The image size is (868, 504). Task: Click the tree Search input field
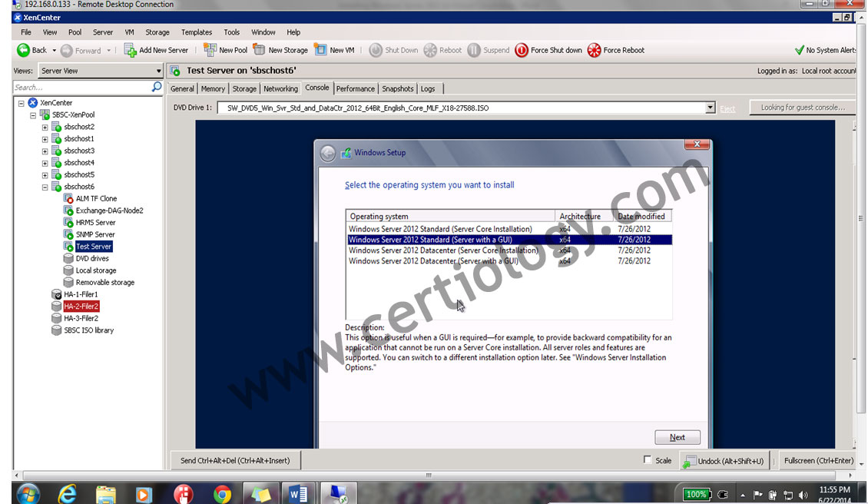tap(82, 87)
